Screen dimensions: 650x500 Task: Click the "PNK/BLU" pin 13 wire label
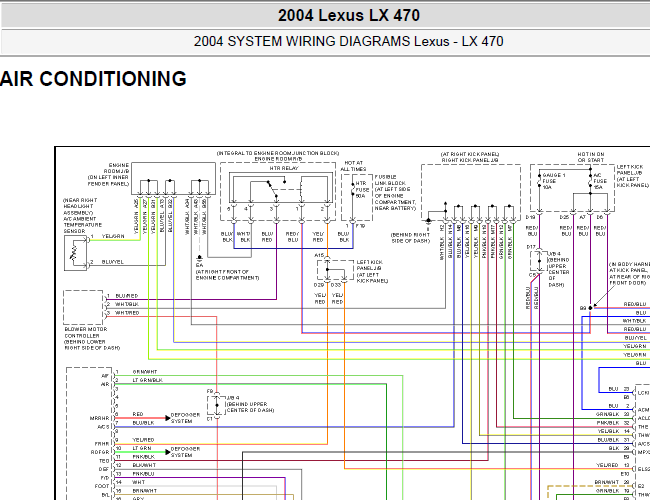143,473
